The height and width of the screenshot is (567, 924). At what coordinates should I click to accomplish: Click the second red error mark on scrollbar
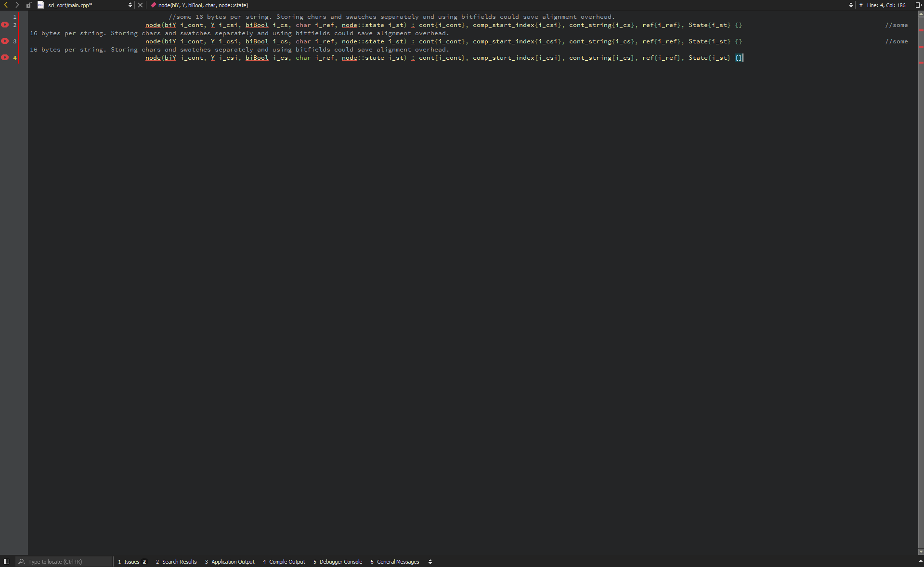coord(921,47)
